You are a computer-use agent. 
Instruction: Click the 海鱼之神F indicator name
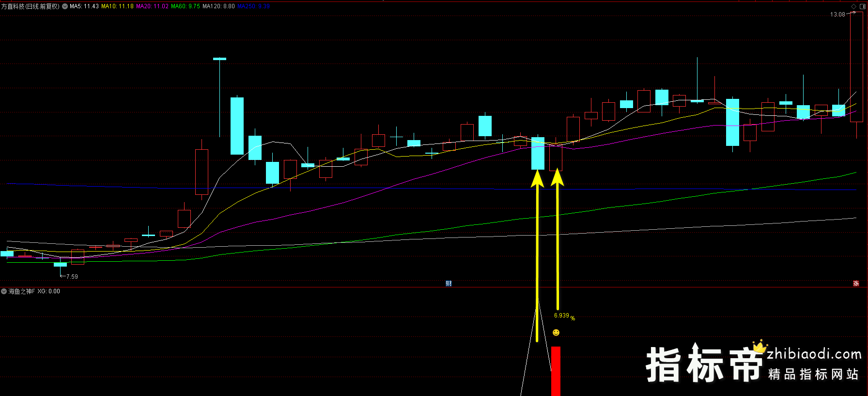click(x=22, y=291)
